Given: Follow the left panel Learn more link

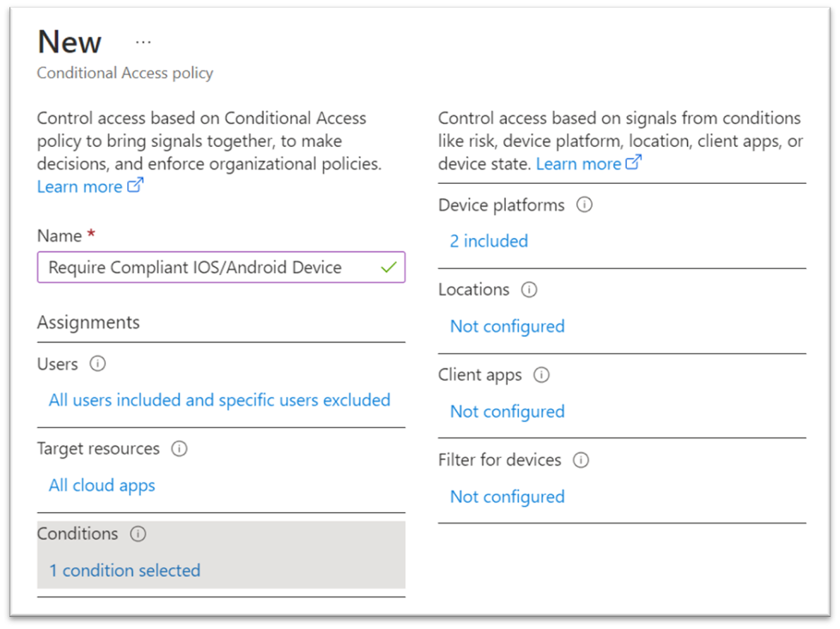Looking at the screenshot, I should [x=81, y=186].
